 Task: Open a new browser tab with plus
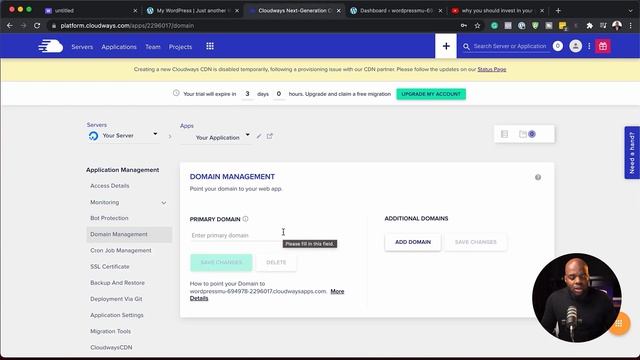tap(558, 10)
